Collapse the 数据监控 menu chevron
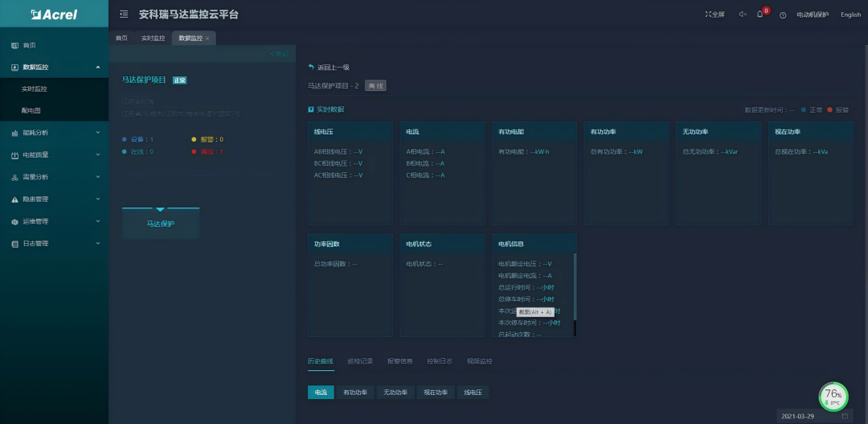This screenshot has height=424, width=868. (98, 67)
